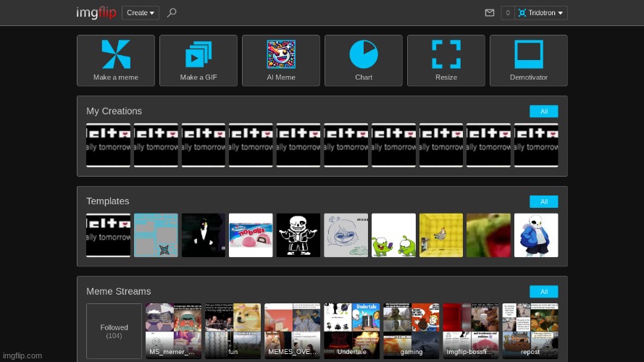Screen dimensions: 644x362
Task: Open the Demotivator maker
Action: click(529, 60)
